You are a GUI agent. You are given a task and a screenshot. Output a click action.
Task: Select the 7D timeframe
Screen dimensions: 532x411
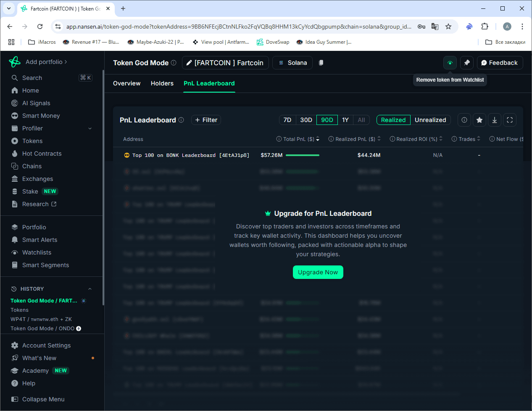[287, 120]
